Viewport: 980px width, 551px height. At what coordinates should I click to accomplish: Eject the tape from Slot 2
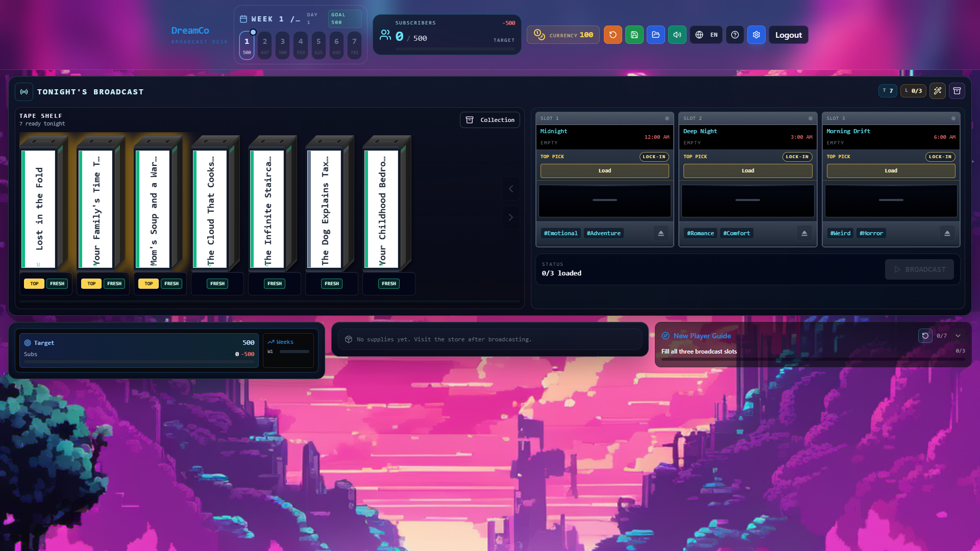804,233
